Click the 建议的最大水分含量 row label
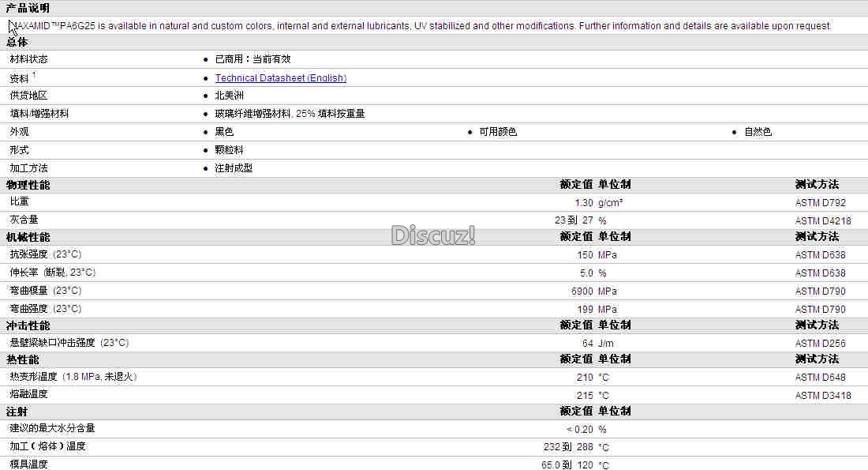 click(52, 428)
